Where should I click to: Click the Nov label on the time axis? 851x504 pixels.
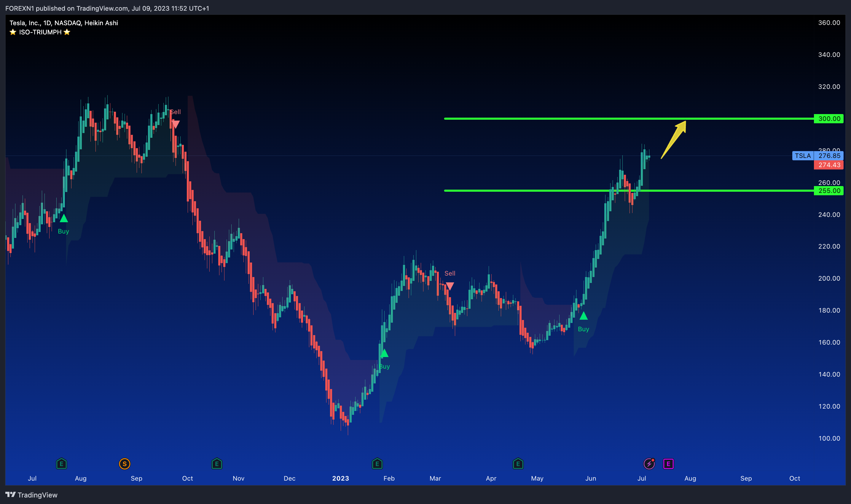pos(239,478)
